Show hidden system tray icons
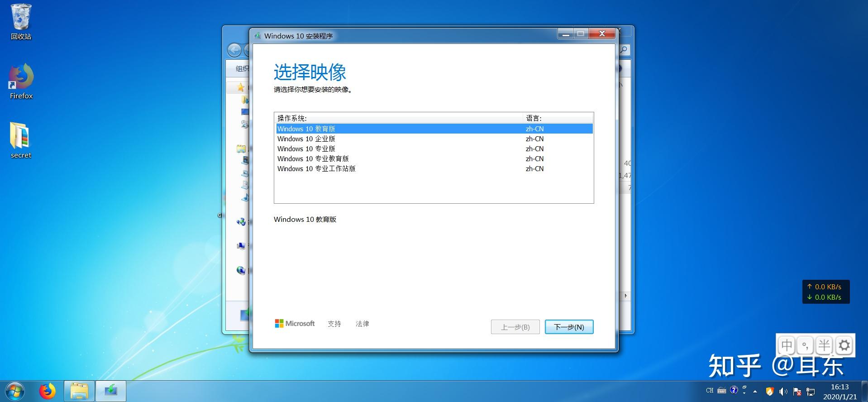The width and height of the screenshot is (868, 402). click(x=755, y=391)
